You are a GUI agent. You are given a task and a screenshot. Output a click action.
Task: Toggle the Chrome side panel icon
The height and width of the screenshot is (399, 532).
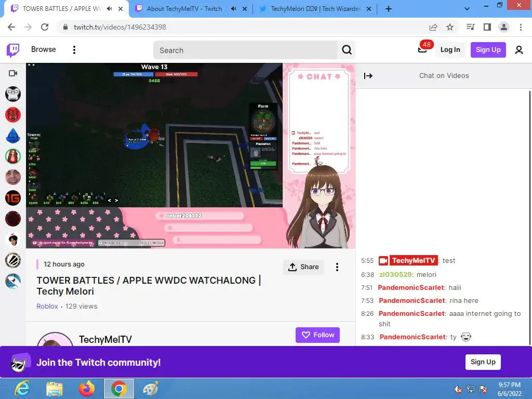[487, 27]
